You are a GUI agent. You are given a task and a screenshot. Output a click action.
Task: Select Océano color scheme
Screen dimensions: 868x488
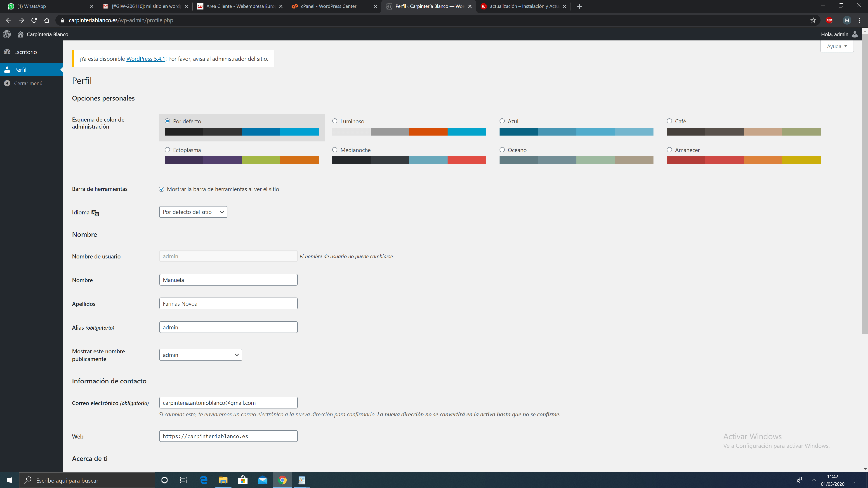tap(502, 150)
